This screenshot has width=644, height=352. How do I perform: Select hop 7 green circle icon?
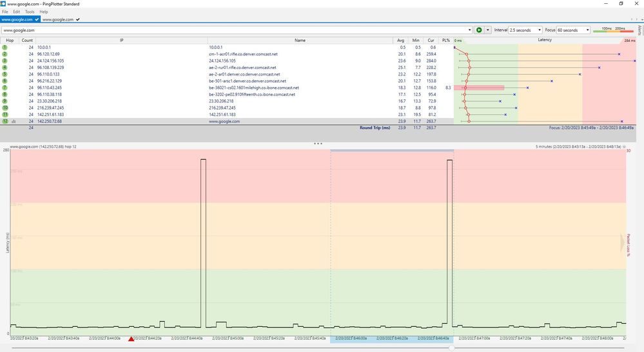point(5,88)
